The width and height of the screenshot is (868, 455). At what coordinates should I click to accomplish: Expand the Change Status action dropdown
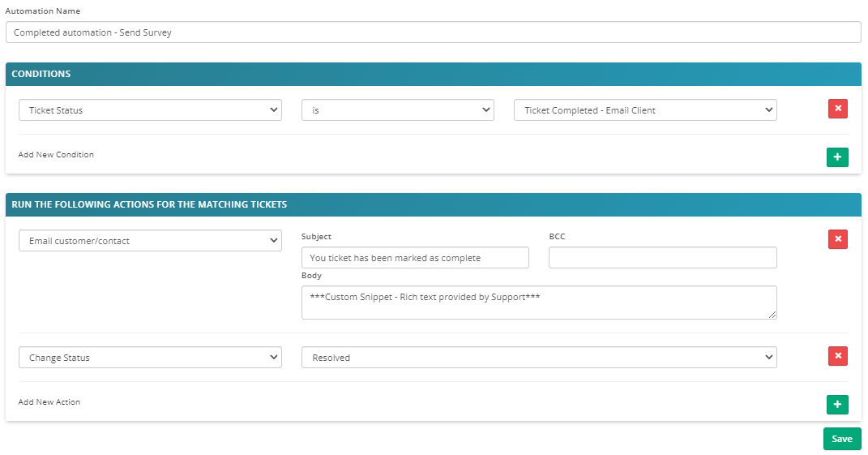pyautogui.click(x=150, y=358)
